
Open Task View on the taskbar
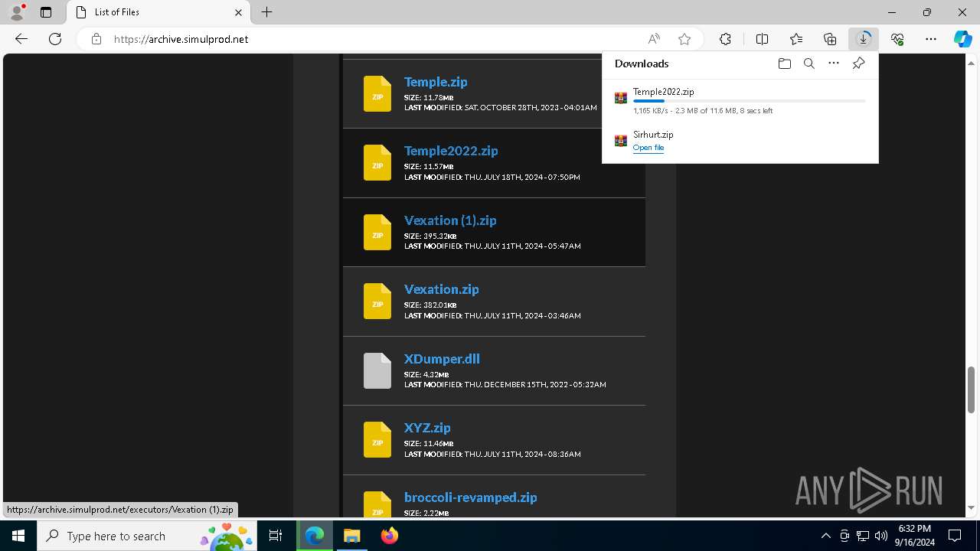pyautogui.click(x=276, y=536)
